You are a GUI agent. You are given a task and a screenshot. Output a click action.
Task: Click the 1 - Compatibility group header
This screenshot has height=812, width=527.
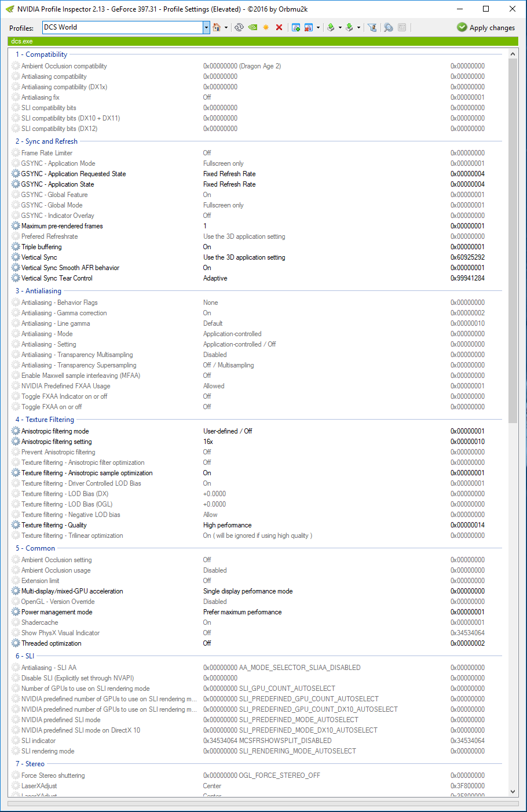point(41,54)
